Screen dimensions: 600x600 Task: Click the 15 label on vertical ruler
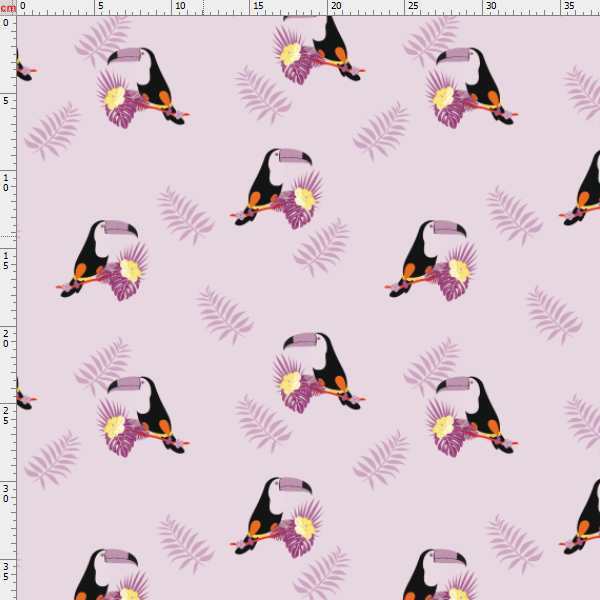click(x=6, y=261)
